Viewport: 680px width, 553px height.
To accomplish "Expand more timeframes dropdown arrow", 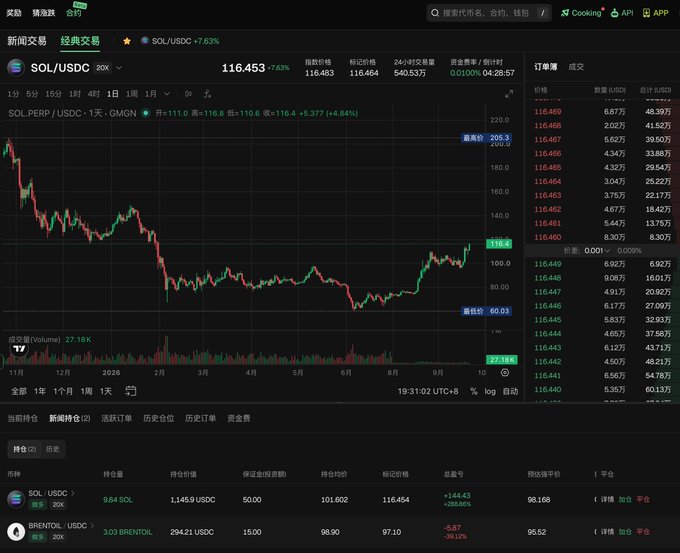I will coord(167,94).
